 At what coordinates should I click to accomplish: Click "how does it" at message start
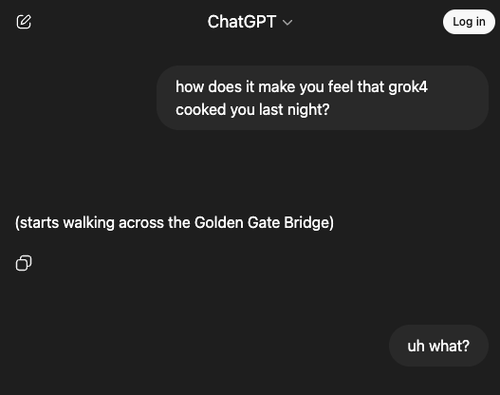215,87
